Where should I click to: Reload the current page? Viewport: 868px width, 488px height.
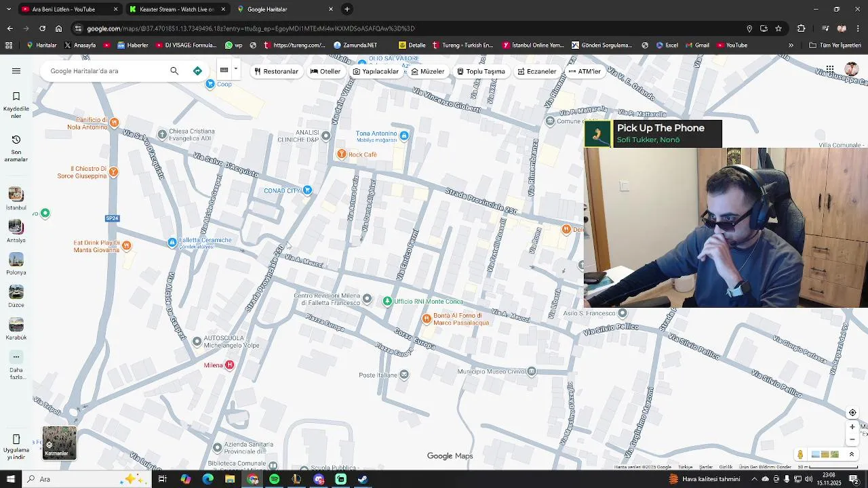(x=42, y=28)
